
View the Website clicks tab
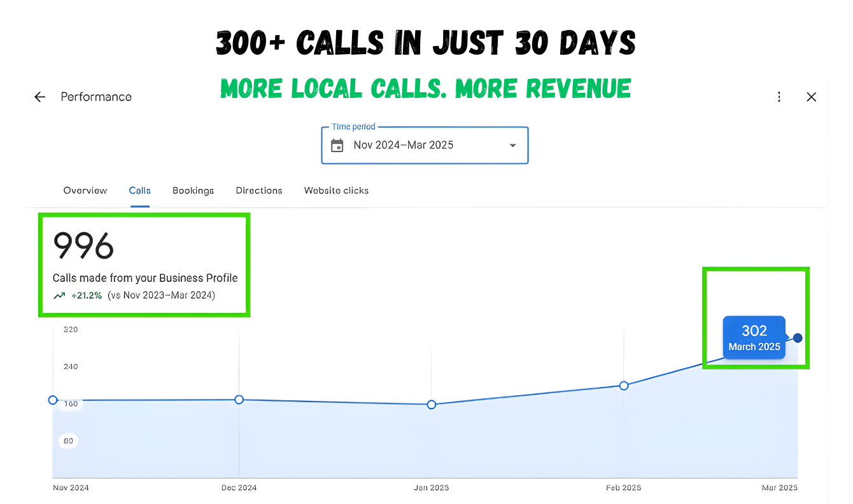[335, 190]
